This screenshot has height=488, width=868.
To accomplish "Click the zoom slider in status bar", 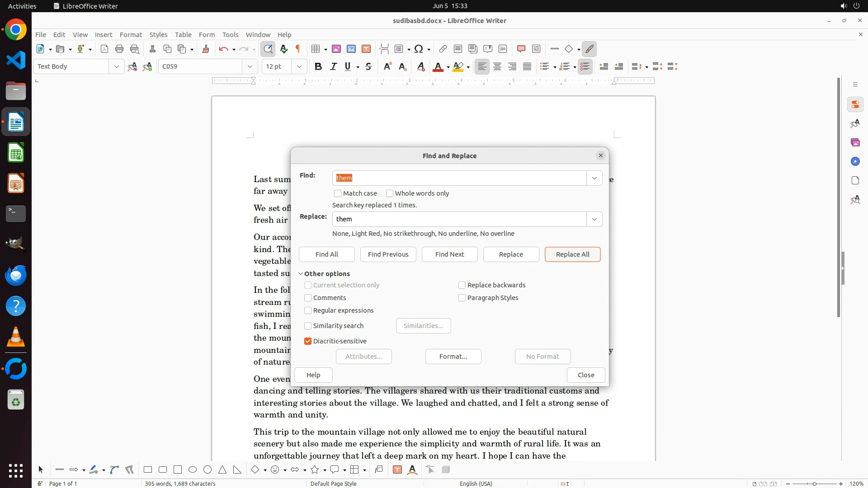I will 814,483.
